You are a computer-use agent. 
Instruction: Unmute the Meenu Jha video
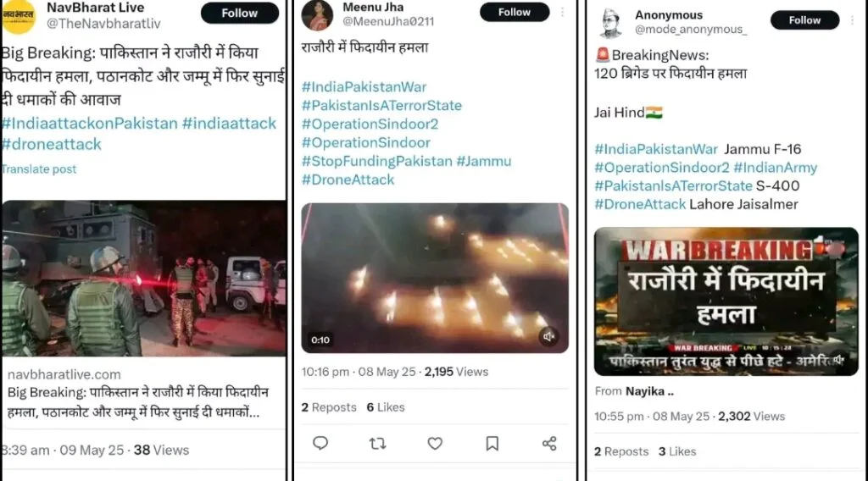pos(548,336)
